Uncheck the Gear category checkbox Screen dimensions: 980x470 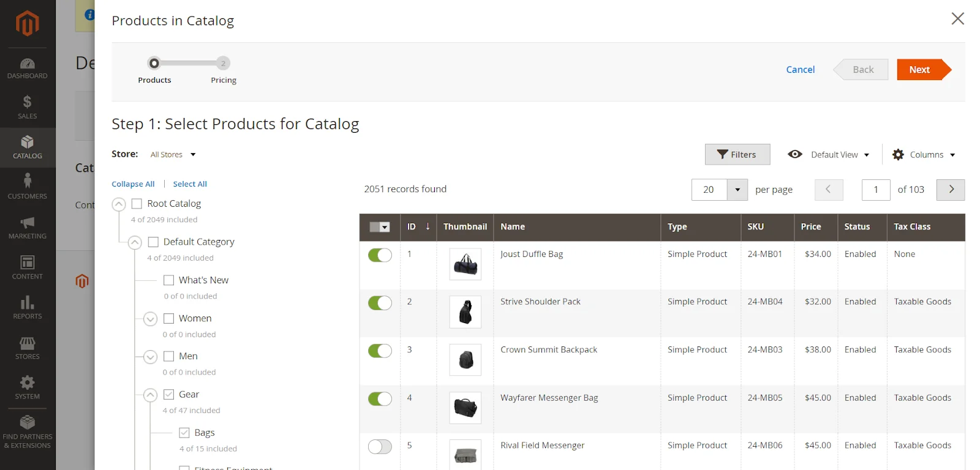[x=169, y=395]
